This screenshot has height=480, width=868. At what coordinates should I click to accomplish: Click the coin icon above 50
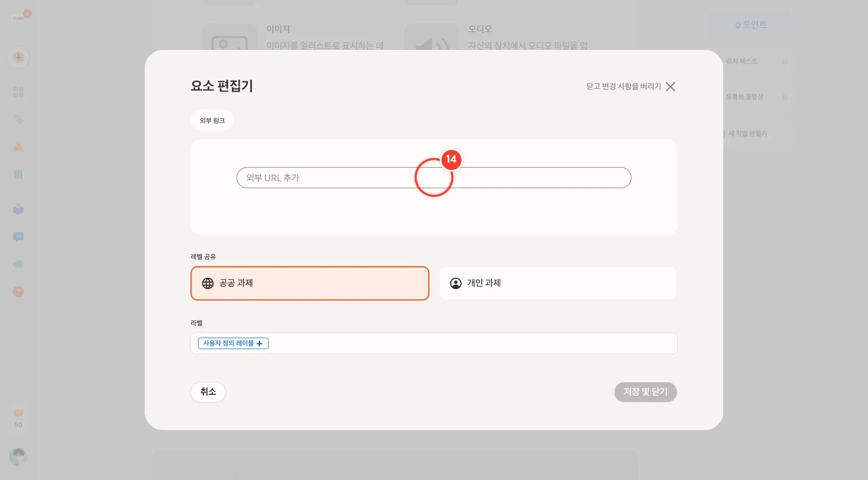click(18, 413)
